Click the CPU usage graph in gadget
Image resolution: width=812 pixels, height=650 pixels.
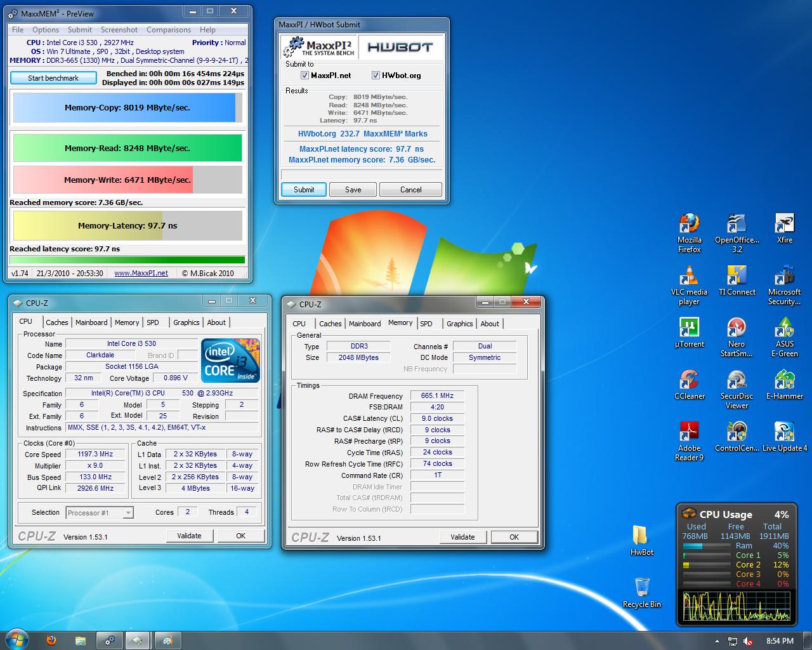[737, 606]
